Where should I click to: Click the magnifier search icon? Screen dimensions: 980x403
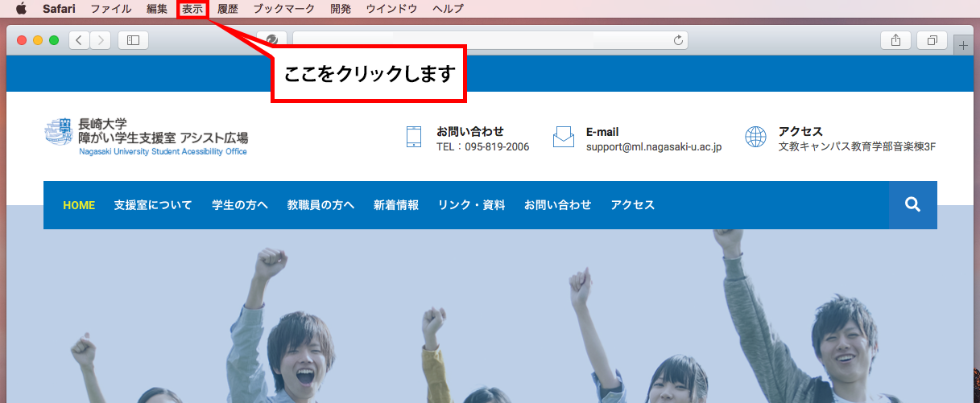912,205
